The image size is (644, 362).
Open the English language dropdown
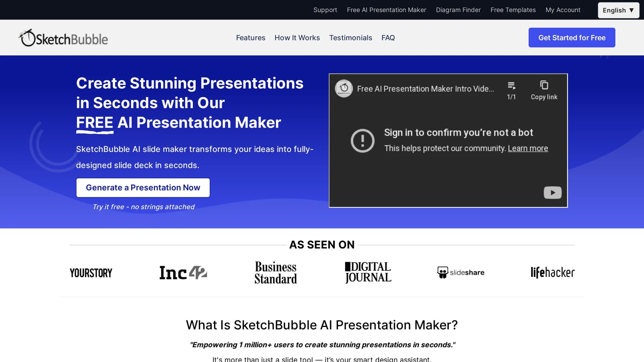pyautogui.click(x=618, y=10)
